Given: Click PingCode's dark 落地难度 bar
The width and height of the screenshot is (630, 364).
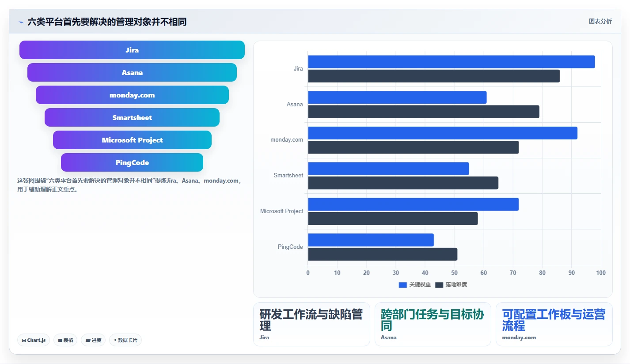Looking at the screenshot, I should 383,254.
